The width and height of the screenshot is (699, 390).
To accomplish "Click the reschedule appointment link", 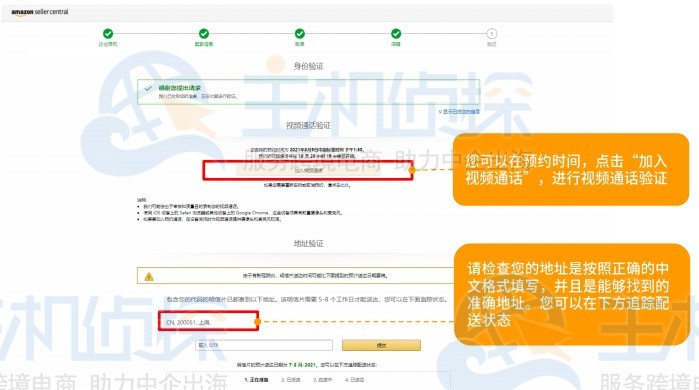I will [344, 185].
